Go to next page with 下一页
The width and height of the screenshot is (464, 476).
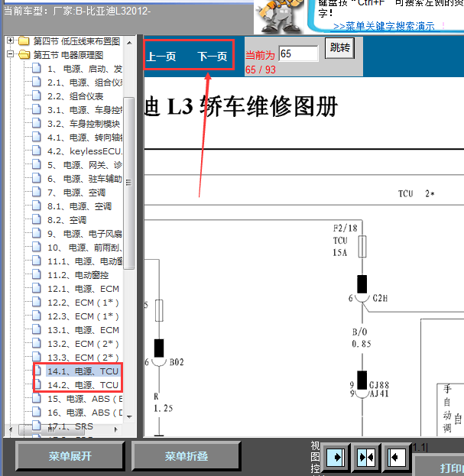[213, 57]
